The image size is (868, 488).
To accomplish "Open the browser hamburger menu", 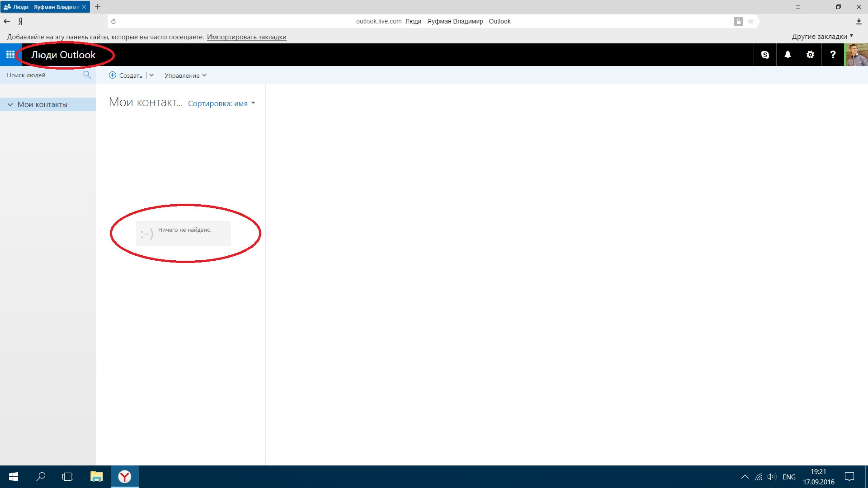I will click(798, 7).
